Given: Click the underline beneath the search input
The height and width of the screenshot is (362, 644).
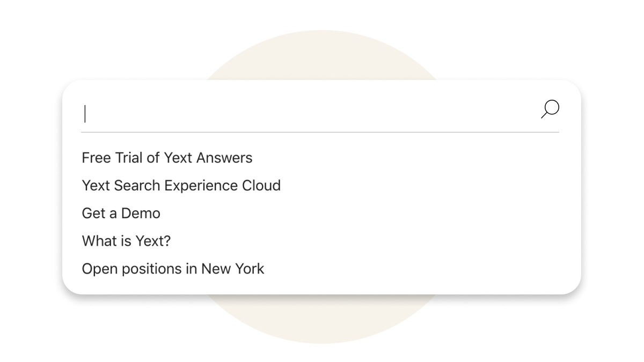Looking at the screenshot, I should [320, 132].
